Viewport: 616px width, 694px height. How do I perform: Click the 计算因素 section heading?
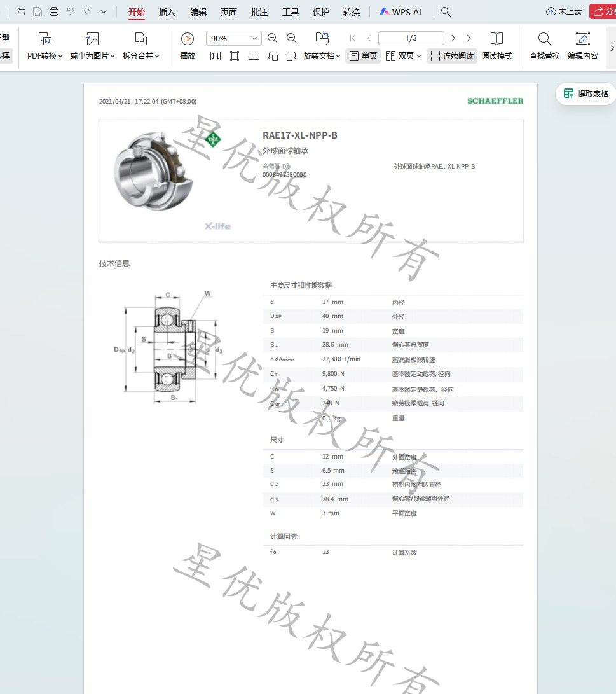pyautogui.click(x=284, y=536)
